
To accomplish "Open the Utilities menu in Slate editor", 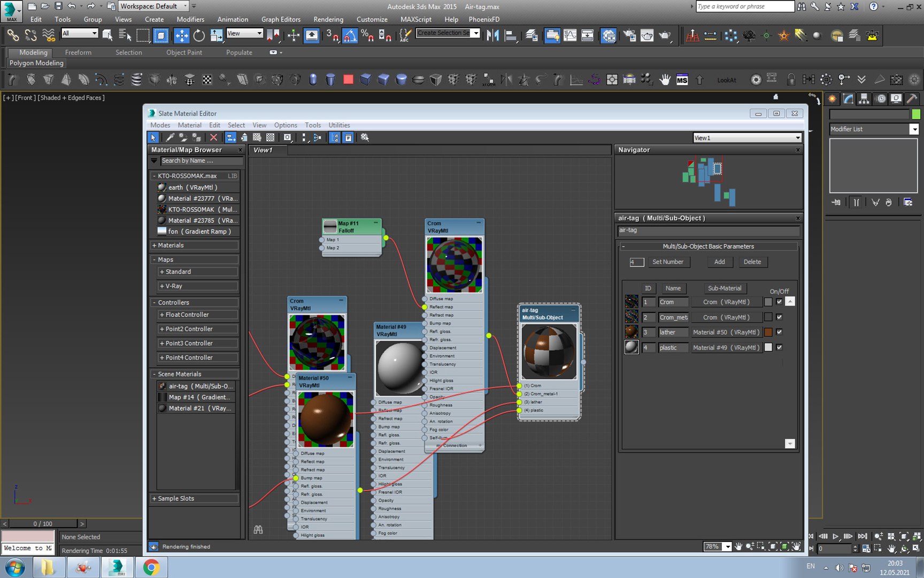I will [x=339, y=125].
